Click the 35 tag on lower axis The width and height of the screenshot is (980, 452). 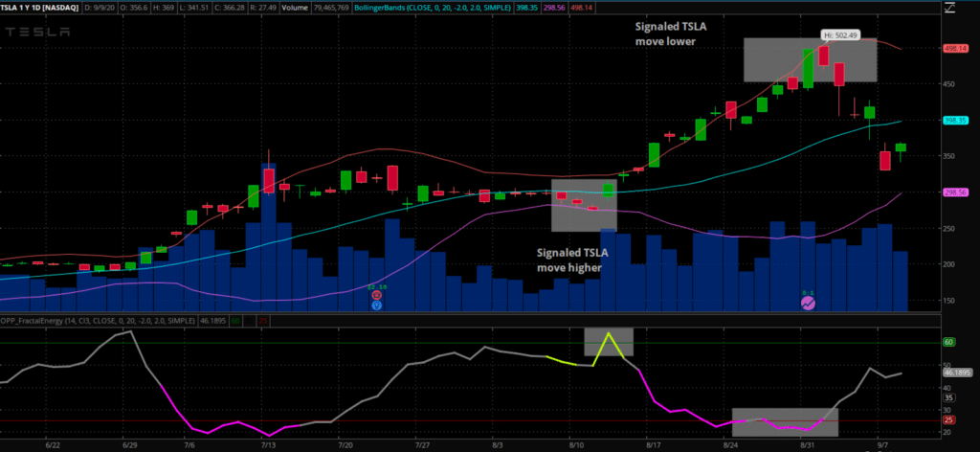[x=950, y=397]
